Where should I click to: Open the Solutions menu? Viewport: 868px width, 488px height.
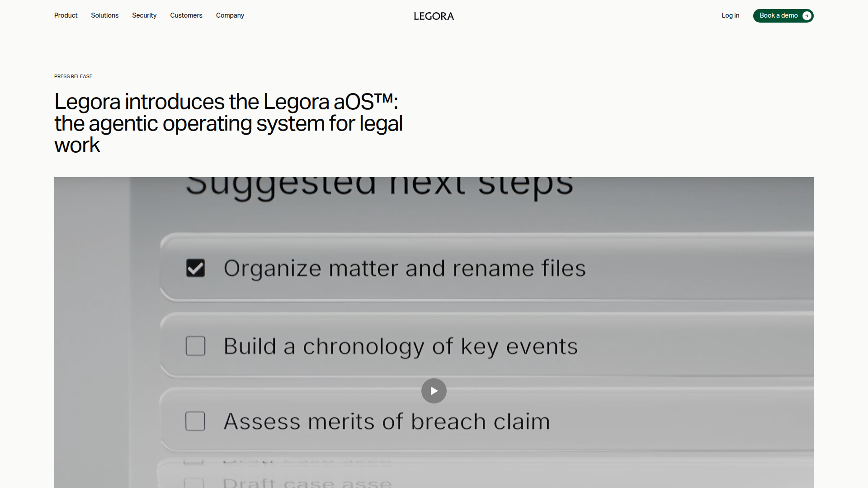(x=104, y=15)
